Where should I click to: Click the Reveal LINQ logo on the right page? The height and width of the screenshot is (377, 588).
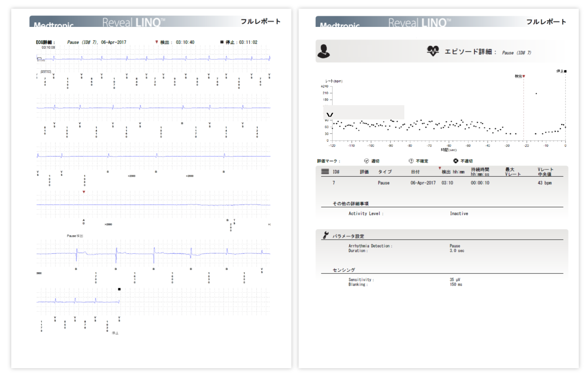click(419, 22)
